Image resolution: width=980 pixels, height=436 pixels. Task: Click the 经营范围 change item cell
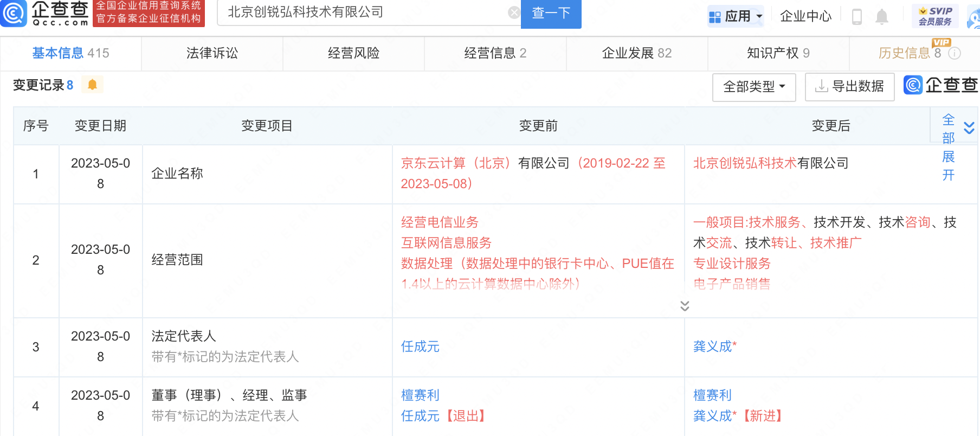click(267, 260)
